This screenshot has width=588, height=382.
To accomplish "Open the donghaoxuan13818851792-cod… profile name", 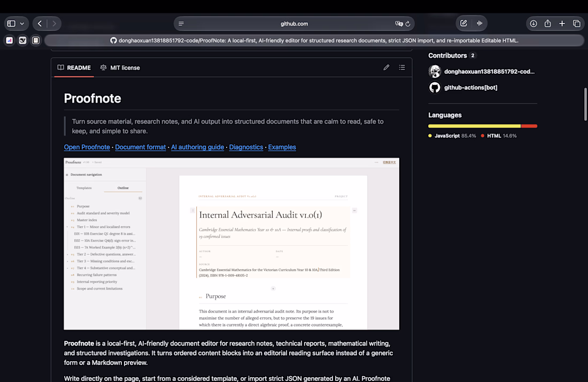I will pyautogui.click(x=489, y=72).
